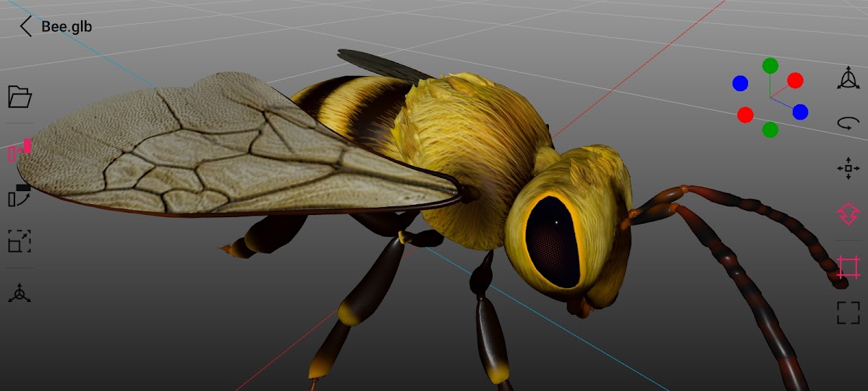Select the scale object tool with dashed square
This screenshot has width=868, height=391.
[x=20, y=241]
